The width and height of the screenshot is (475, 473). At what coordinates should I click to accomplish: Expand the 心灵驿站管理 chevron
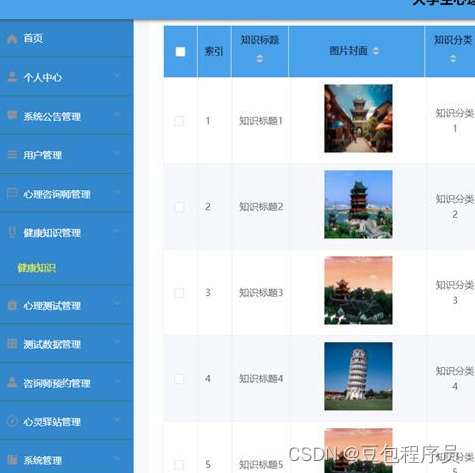coord(117,420)
